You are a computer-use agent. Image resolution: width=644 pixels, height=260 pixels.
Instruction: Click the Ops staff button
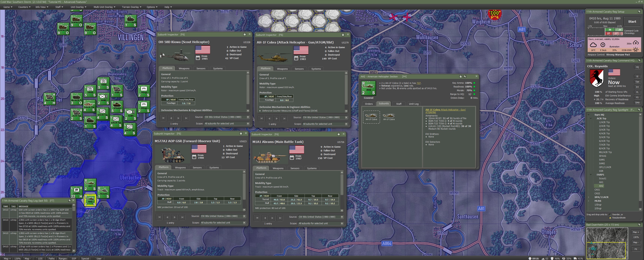click(637, 82)
